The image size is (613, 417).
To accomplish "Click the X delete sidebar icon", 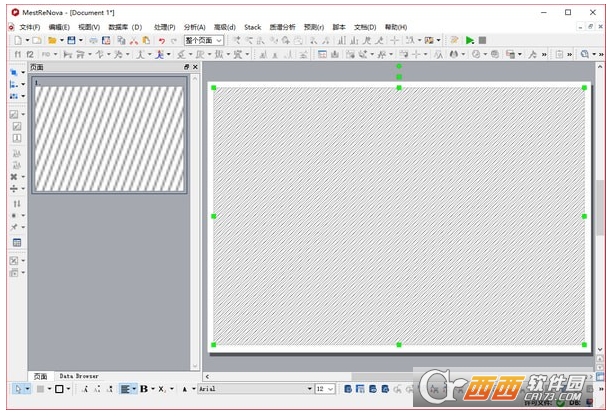I will (14, 177).
